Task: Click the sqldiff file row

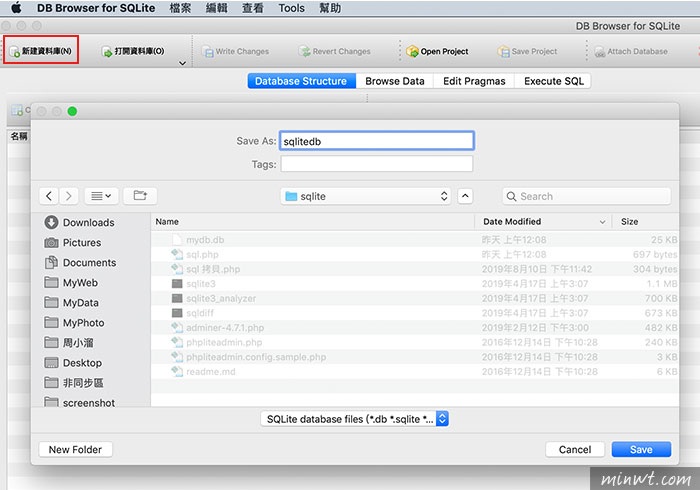Action: click(x=415, y=313)
